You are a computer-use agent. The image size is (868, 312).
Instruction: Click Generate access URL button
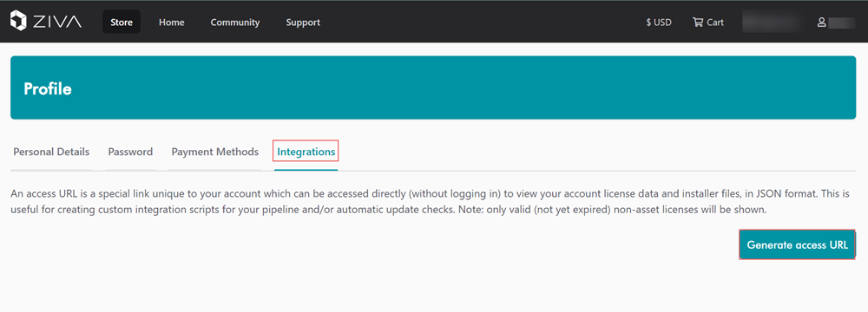coord(797,244)
